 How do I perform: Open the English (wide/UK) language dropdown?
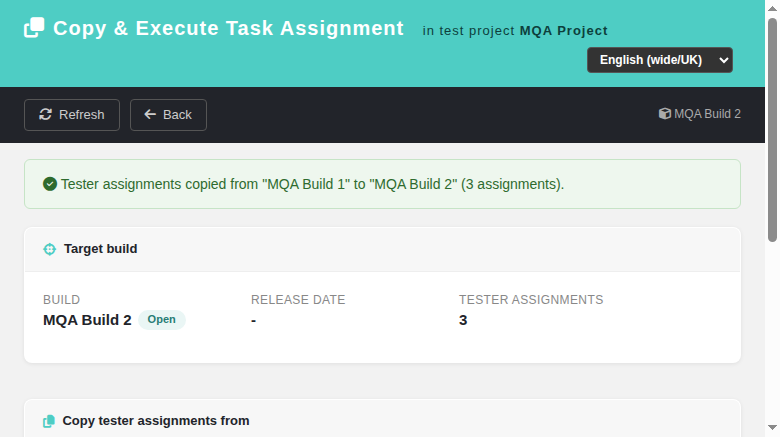pyautogui.click(x=660, y=60)
